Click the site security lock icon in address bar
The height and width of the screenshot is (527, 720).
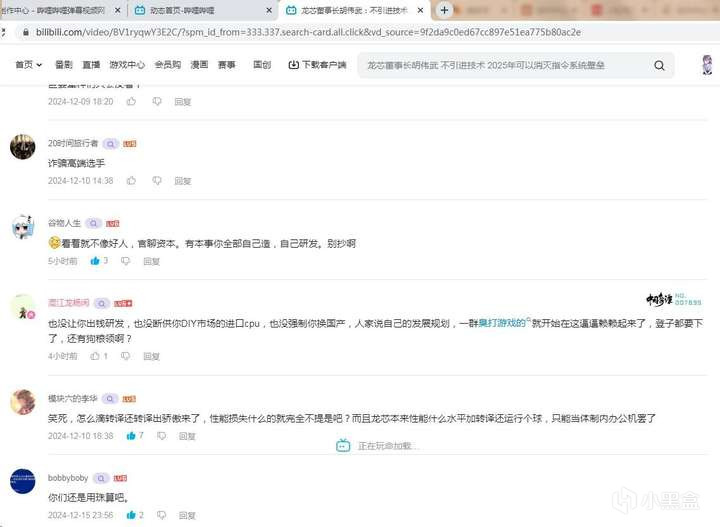coord(26,32)
